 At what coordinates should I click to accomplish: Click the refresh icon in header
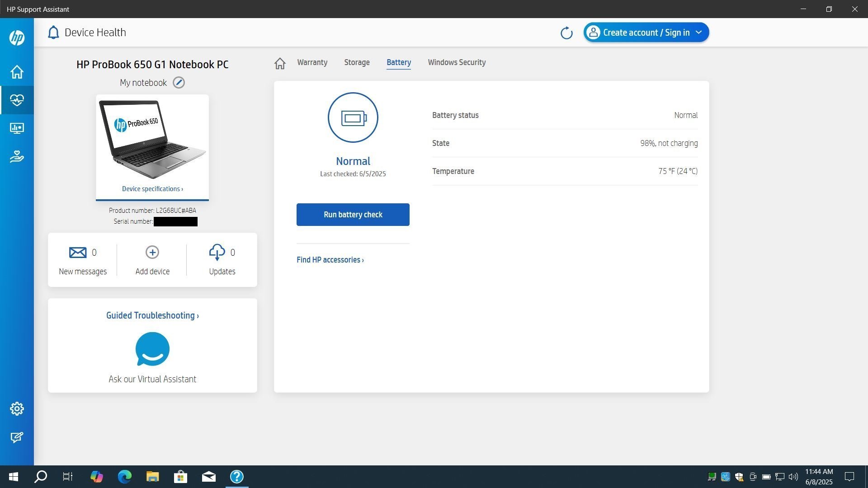pyautogui.click(x=566, y=33)
